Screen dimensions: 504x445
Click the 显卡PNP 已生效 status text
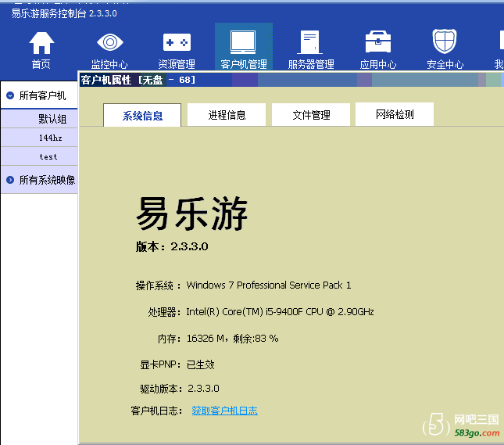click(x=177, y=364)
